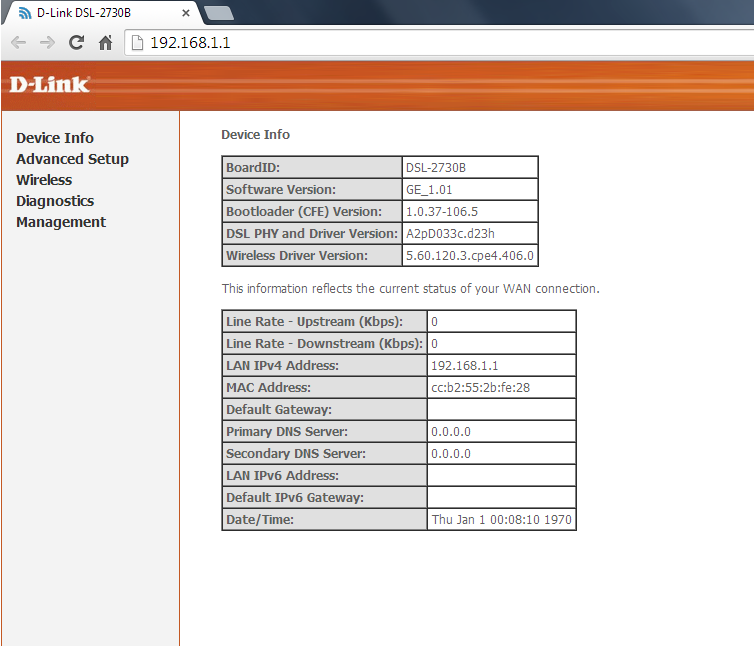Open Management in the sidebar
Image resolution: width=754 pixels, height=646 pixels.
(x=61, y=222)
